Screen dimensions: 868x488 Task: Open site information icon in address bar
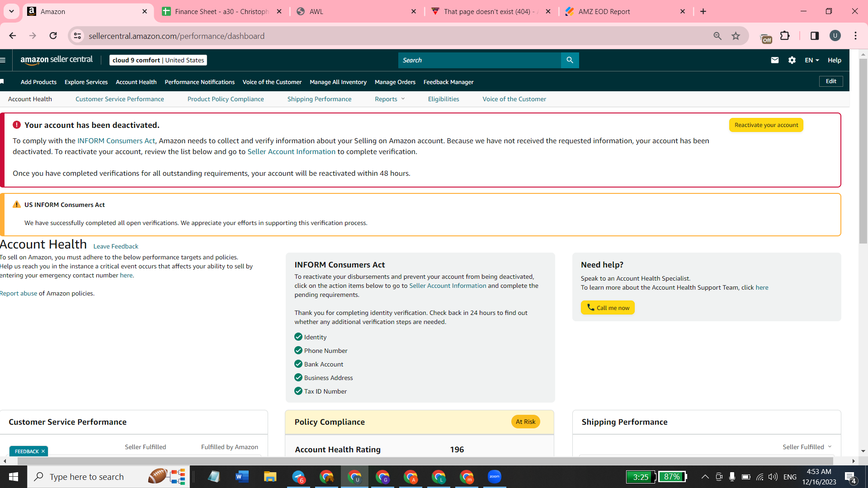point(78,36)
